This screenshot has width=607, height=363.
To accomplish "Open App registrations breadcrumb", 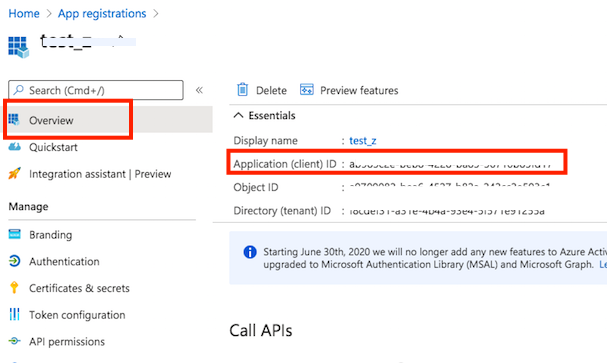I will click(x=102, y=14).
